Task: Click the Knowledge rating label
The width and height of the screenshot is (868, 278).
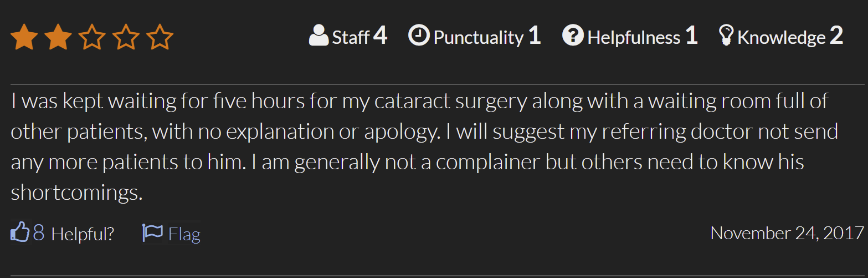Action: click(781, 38)
